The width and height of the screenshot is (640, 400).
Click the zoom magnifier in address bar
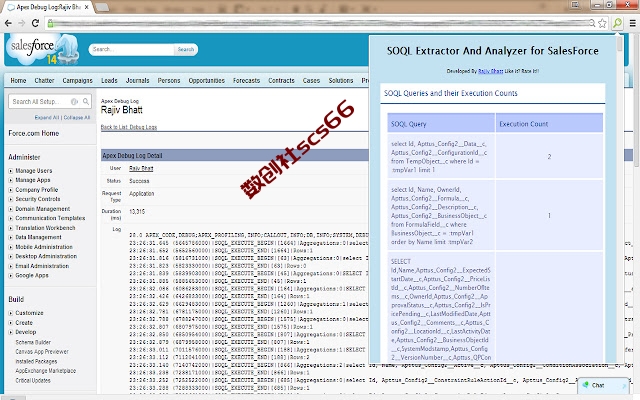pos(592,23)
